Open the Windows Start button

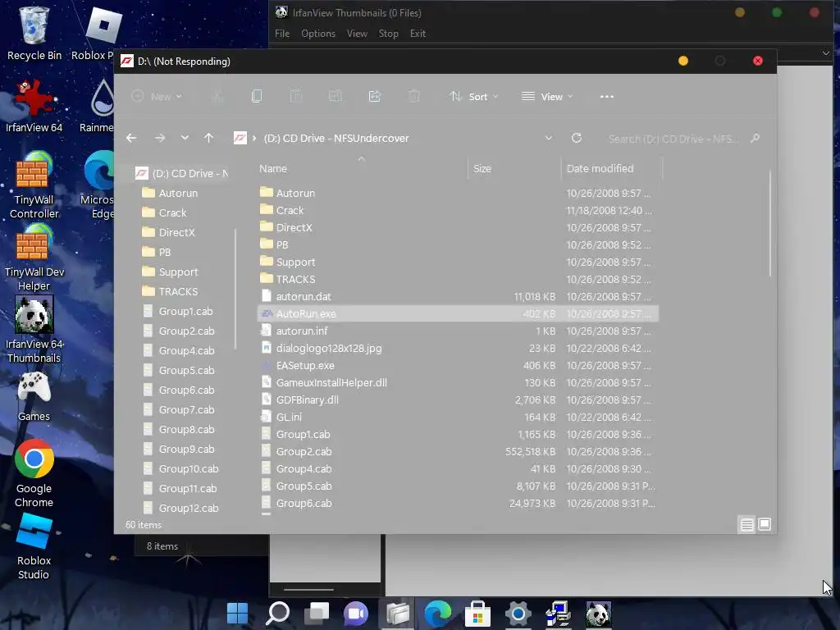click(237, 614)
